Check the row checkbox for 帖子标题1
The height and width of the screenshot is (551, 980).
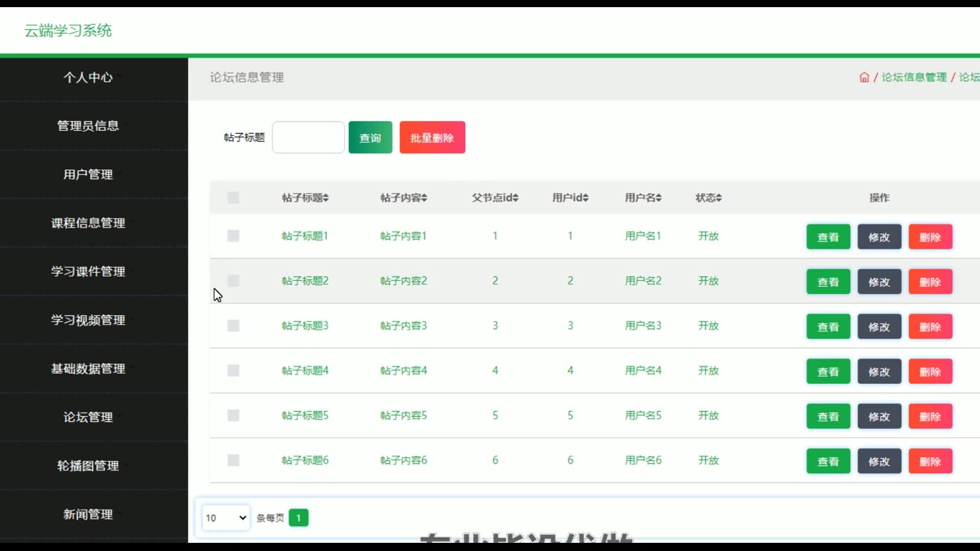tap(233, 236)
